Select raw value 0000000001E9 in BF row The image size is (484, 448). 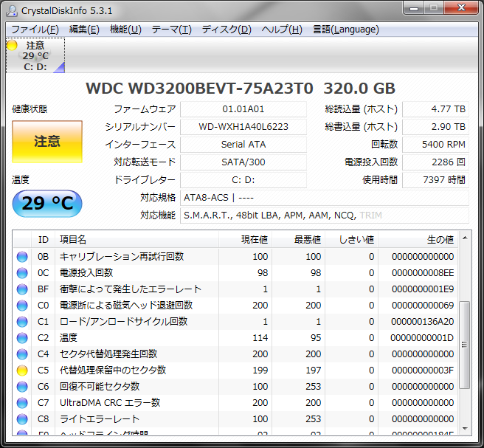click(x=423, y=289)
